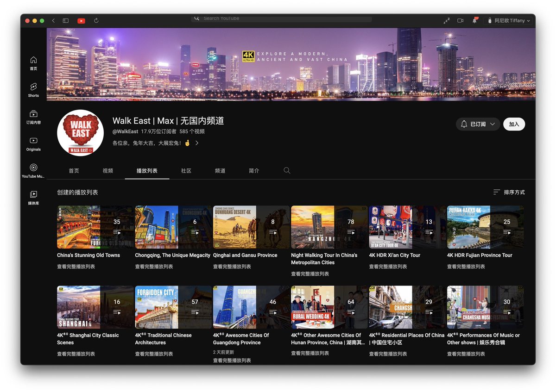Click the title Chongqing, The Unique Megacity
This screenshot has width=556, height=392.
[x=173, y=255]
